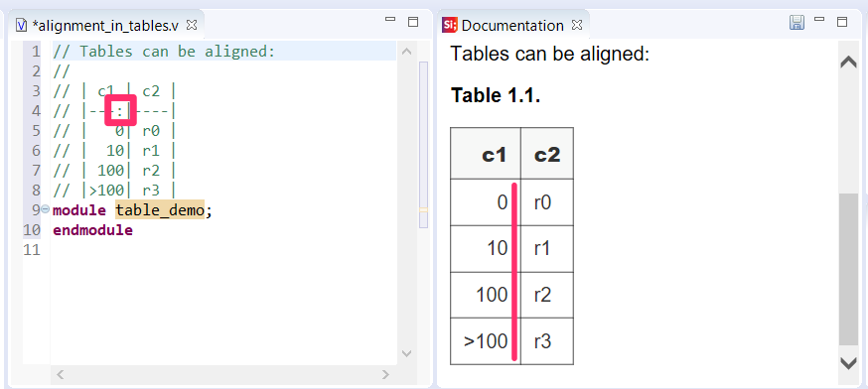This screenshot has width=868, height=389.
Task: Click the table_demo module name in code
Action: pyautogui.click(x=160, y=210)
